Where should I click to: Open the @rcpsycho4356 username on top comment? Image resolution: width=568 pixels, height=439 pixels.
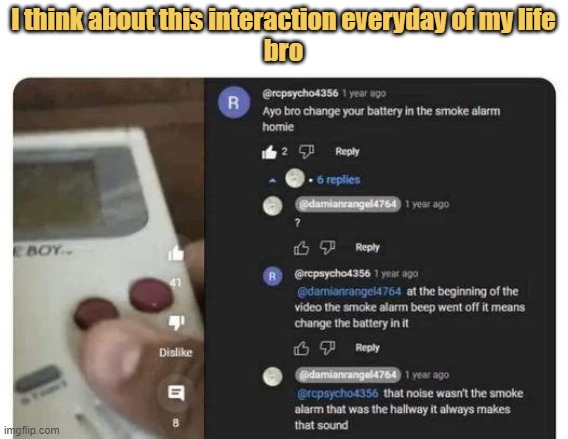(x=300, y=93)
